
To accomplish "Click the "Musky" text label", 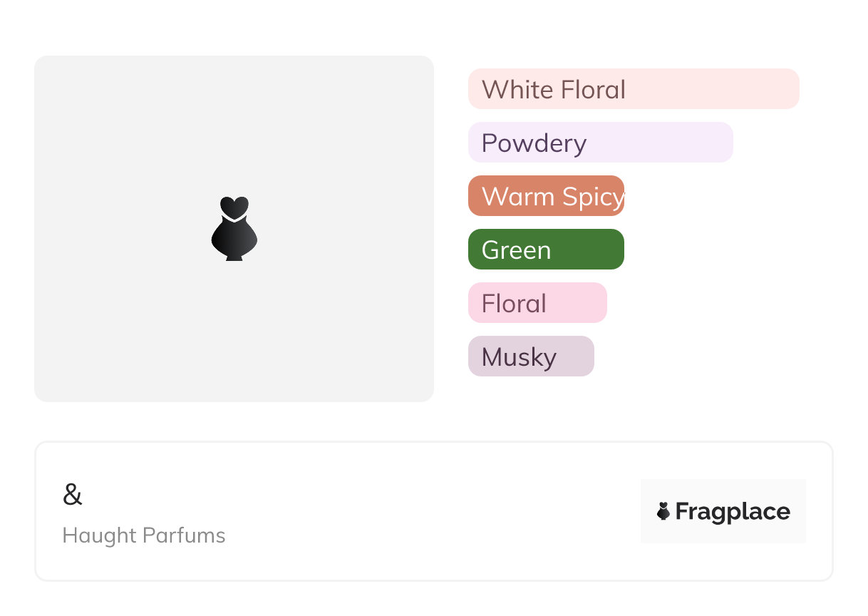I will click(519, 357).
